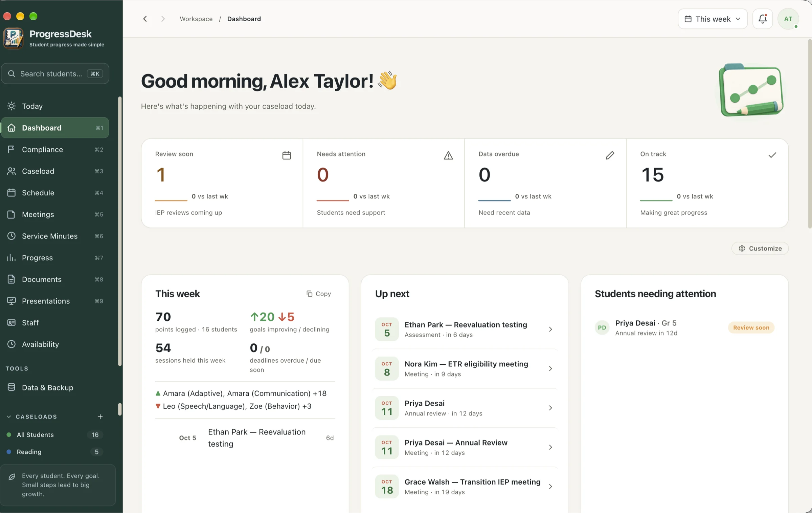This screenshot has height=513, width=812.
Task: Click the Dashboard breadcrumb text
Action: (244, 19)
